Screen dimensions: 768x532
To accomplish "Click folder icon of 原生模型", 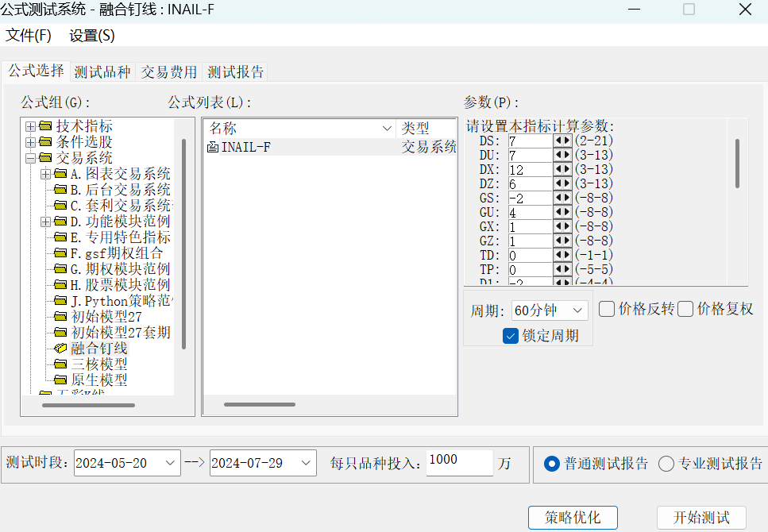I will pos(60,380).
